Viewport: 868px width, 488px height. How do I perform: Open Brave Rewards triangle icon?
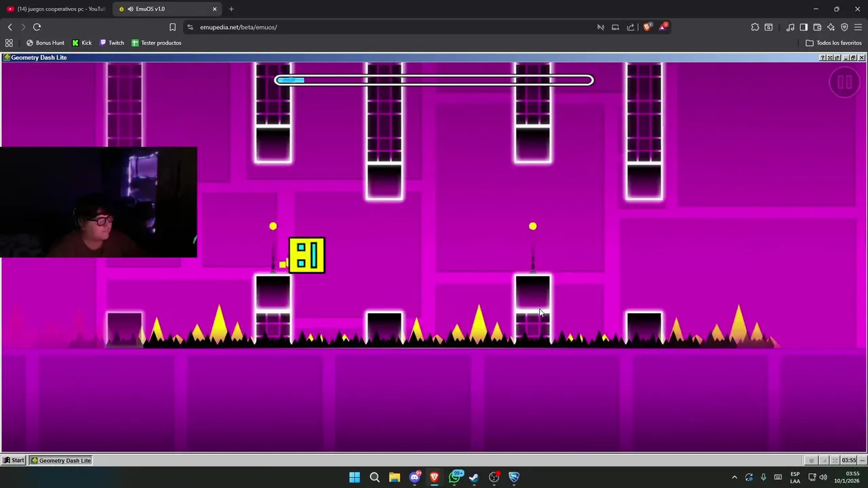(664, 27)
